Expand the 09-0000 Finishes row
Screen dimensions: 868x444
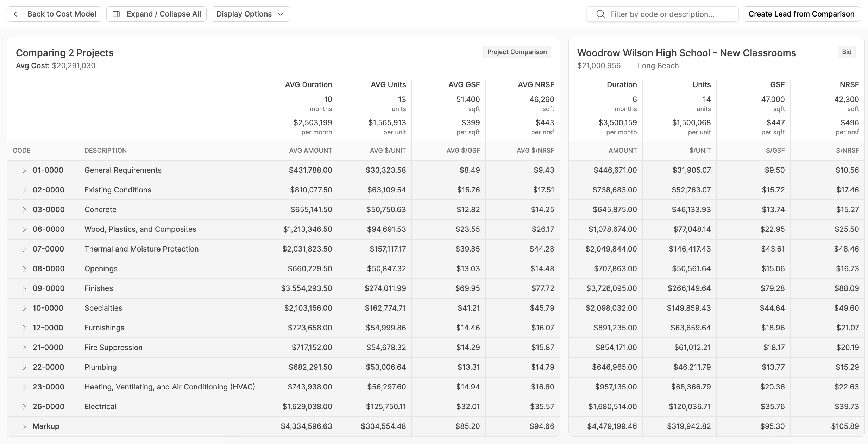tap(24, 288)
